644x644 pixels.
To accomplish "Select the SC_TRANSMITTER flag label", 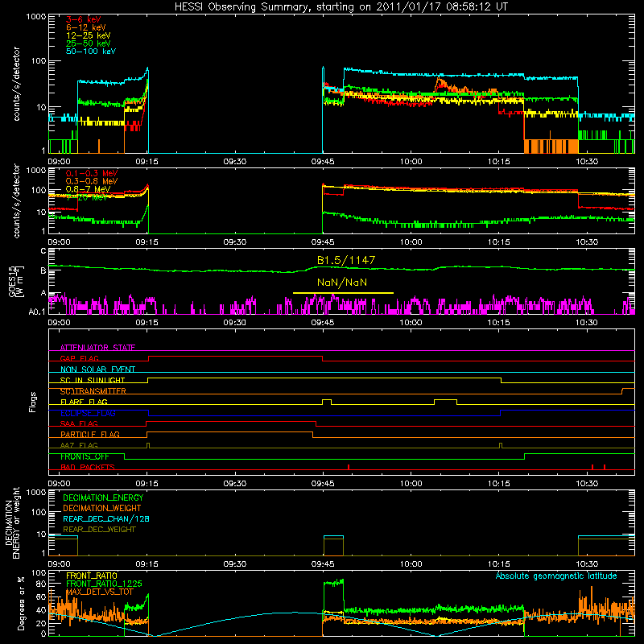I will coord(93,391).
